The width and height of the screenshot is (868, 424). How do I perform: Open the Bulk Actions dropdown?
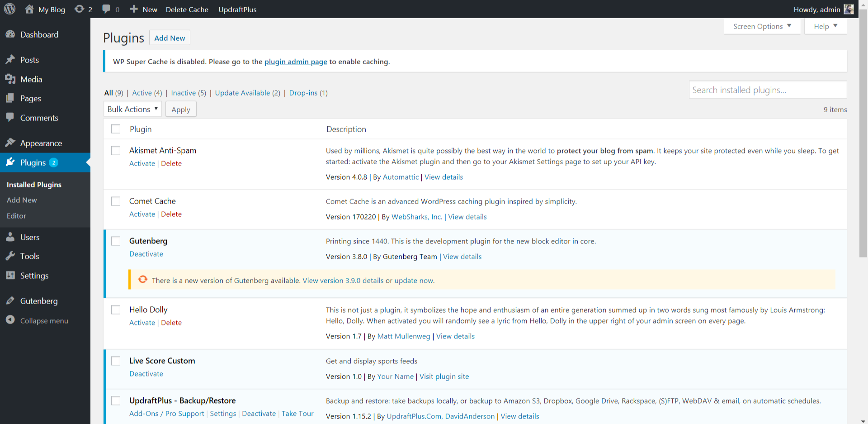click(132, 109)
